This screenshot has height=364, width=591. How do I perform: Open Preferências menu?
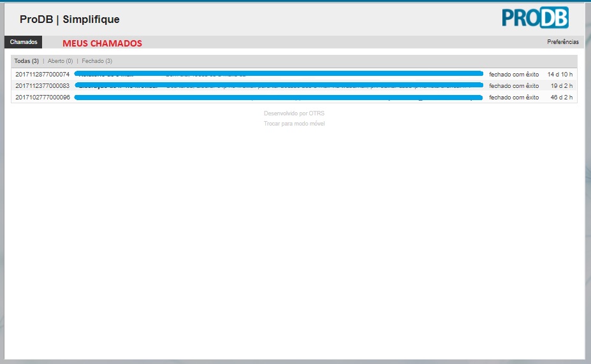563,42
